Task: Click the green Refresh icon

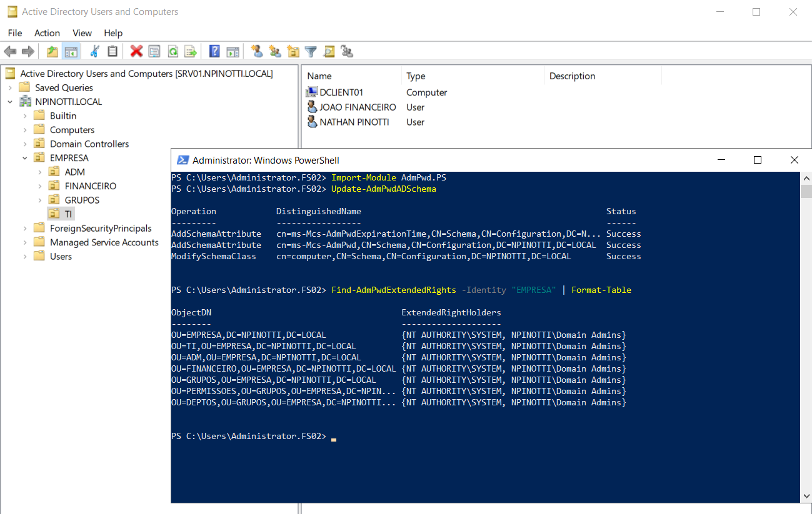Action: tap(173, 51)
